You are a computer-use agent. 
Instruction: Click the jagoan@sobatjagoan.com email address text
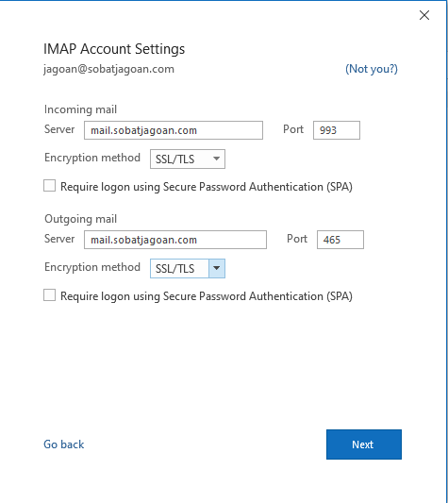(108, 69)
